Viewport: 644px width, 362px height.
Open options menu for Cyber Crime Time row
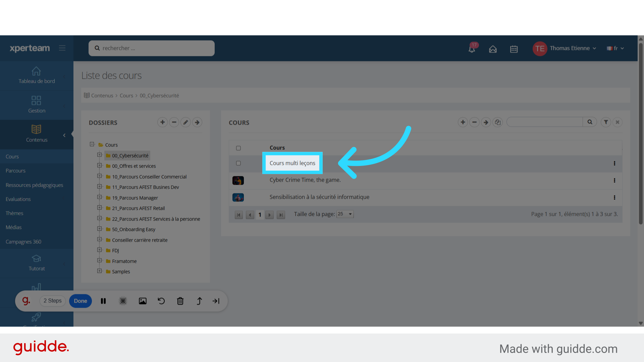[614, 180]
